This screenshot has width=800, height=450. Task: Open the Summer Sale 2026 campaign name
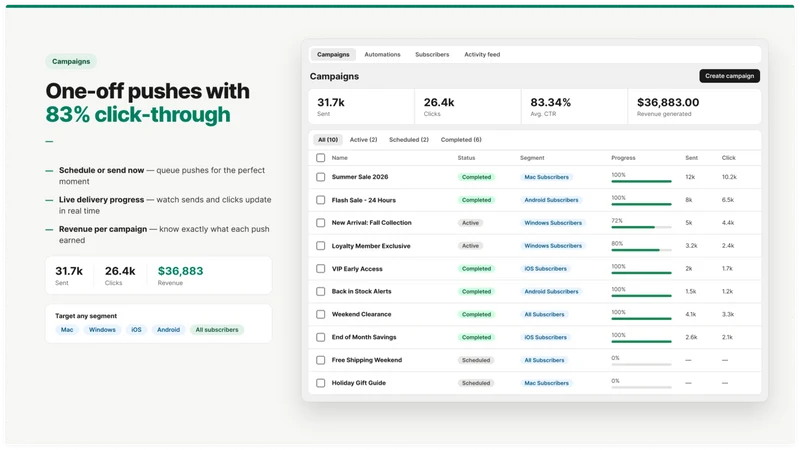[x=360, y=177]
